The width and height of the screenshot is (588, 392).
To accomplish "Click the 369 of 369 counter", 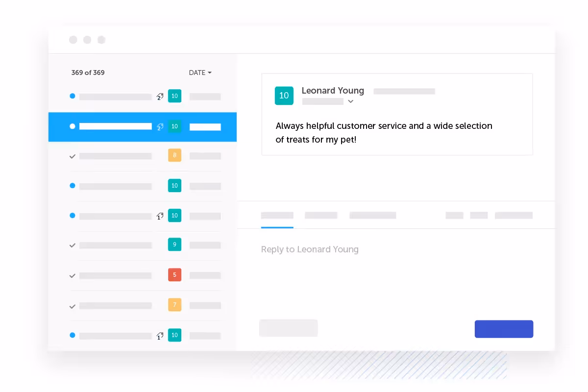I will (x=88, y=73).
